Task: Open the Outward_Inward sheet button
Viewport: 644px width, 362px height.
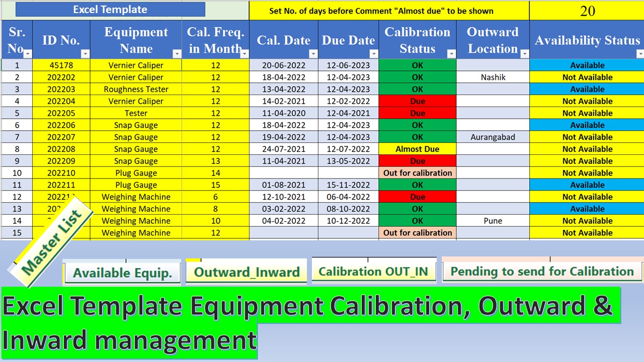Action: click(247, 272)
